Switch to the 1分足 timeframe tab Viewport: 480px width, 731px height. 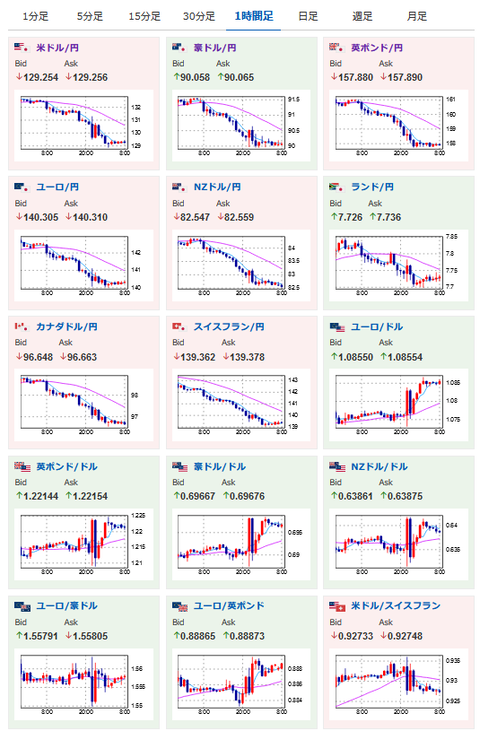[x=35, y=16]
